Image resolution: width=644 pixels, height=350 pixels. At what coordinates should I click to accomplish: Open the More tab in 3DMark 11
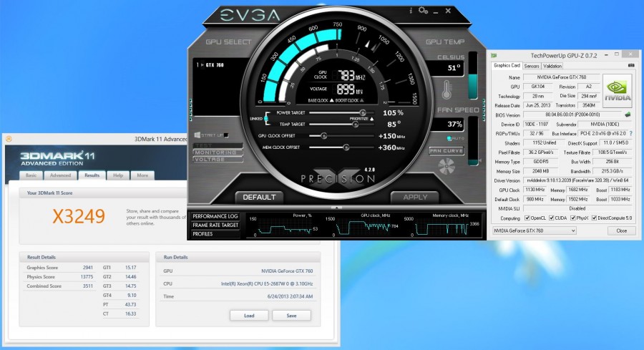pyautogui.click(x=142, y=175)
